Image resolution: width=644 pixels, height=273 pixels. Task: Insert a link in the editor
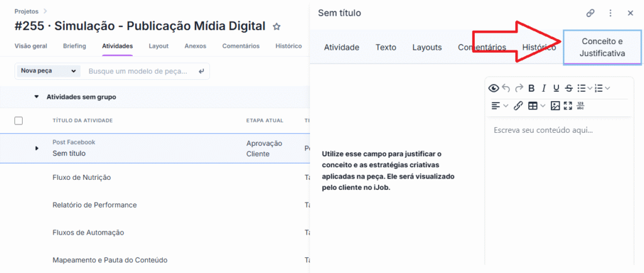[518, 106]
